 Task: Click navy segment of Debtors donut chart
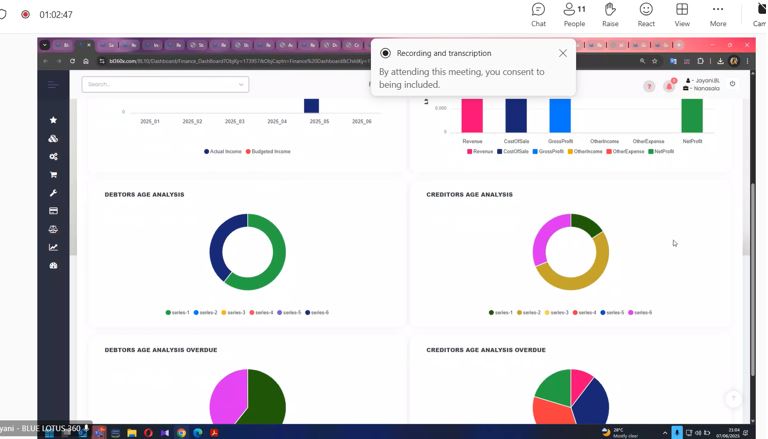[x=217, y=245]
